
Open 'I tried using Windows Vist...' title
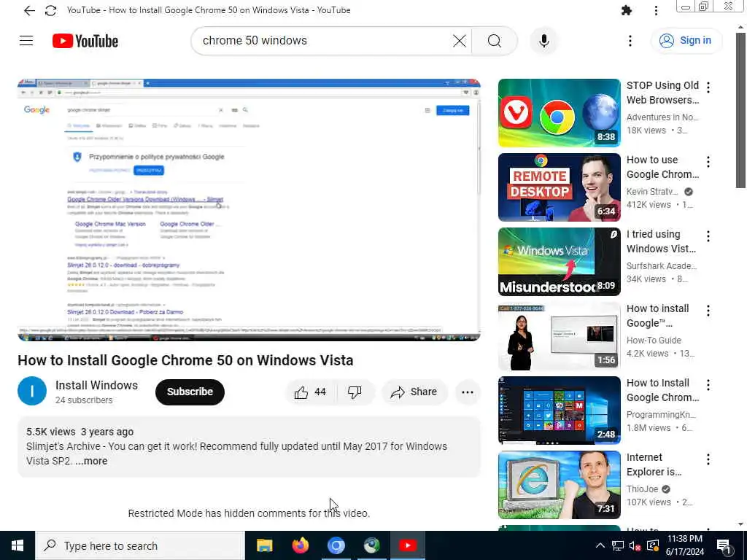tap(661, 241)
